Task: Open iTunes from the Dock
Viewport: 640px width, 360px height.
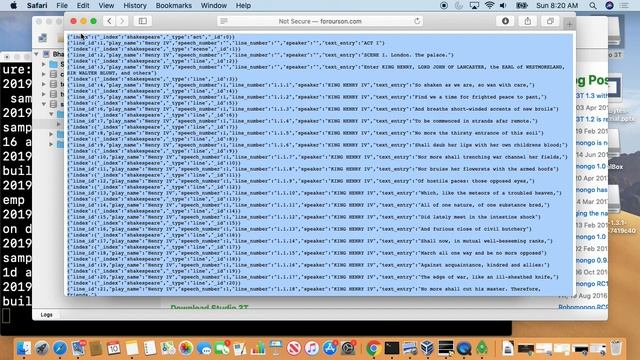Action: (312, 348)
